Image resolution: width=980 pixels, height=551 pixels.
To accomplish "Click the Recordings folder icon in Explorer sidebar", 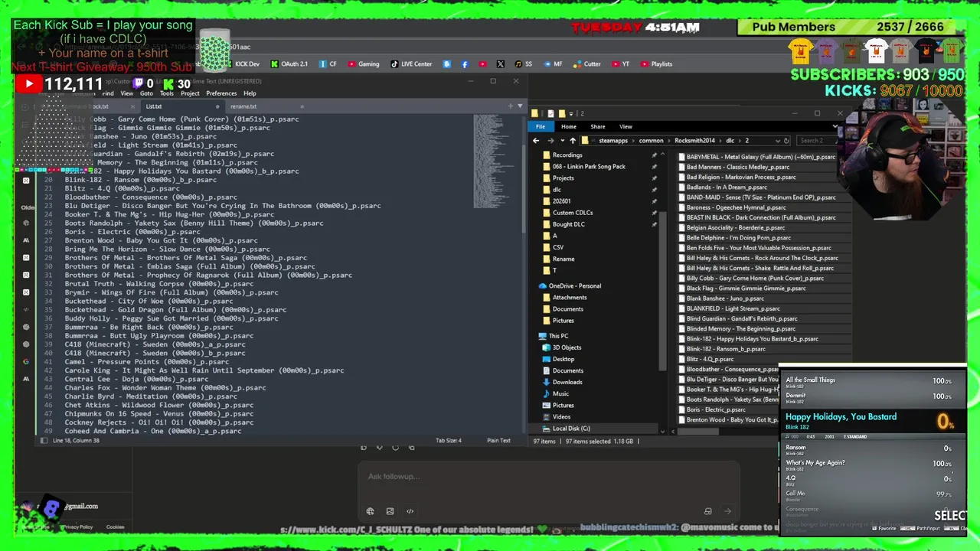I will click(546, 155).
